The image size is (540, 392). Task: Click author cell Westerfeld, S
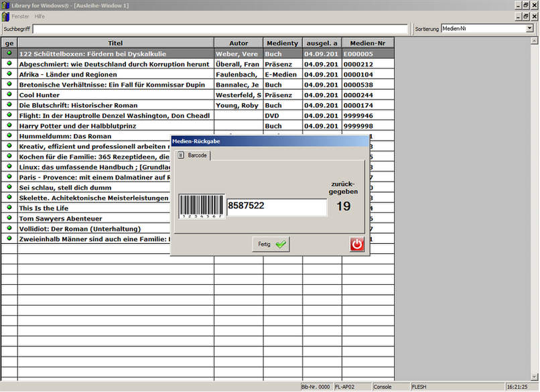[239, 95]
